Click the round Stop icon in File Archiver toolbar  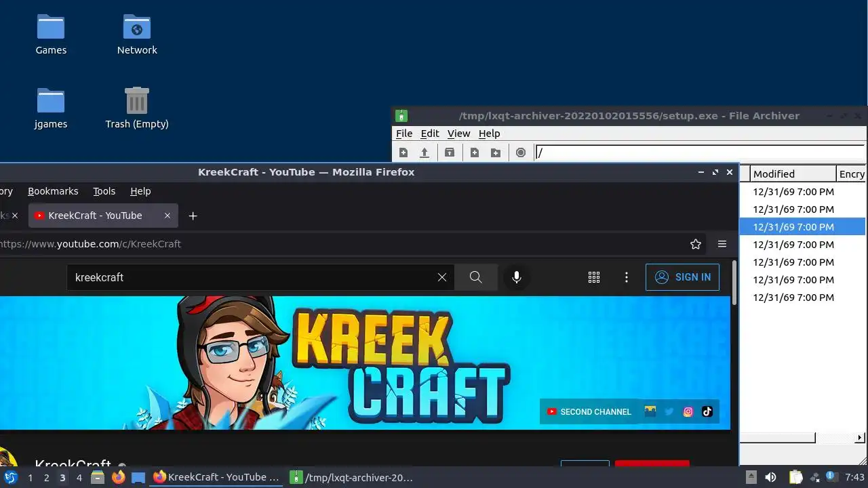click(521, 152)
